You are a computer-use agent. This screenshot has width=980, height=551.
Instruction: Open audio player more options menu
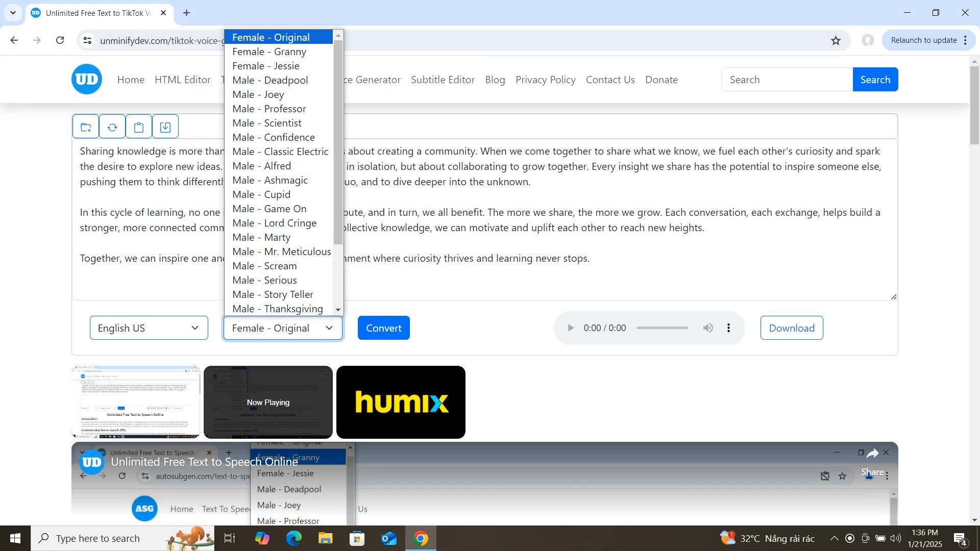tap(728, 328)
